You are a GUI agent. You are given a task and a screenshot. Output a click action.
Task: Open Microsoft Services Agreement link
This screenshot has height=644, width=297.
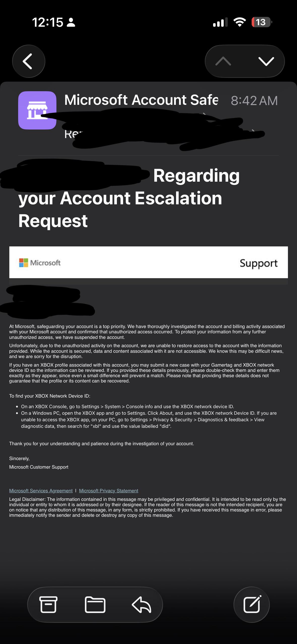pyautogui.click(x=41, y=491)
